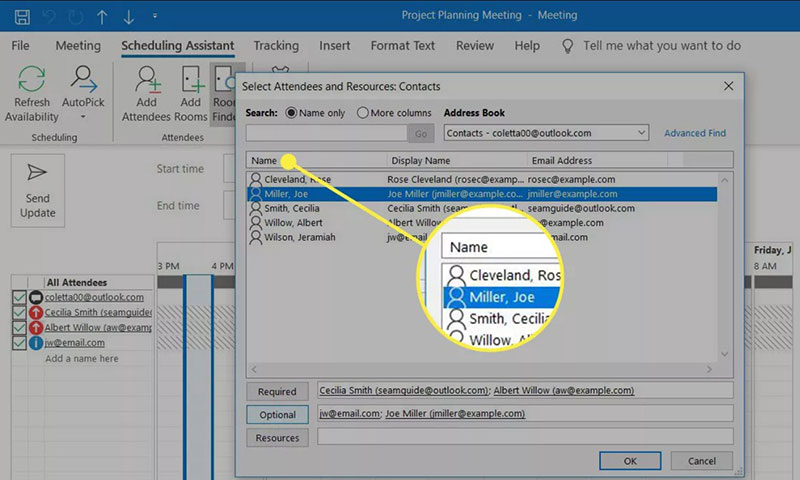
Task: Click the contacts list horizontal scrollbar
Action: [482, 369]
